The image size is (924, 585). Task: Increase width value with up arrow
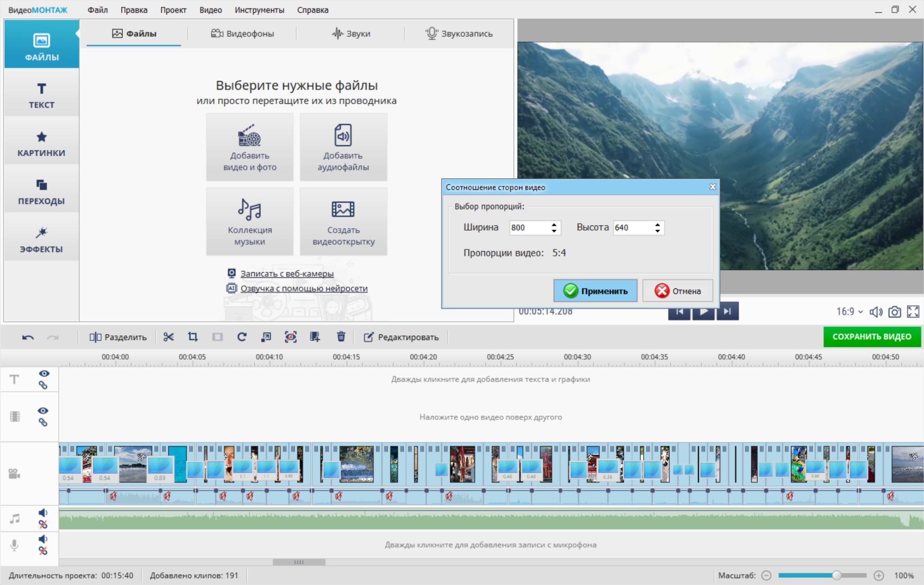(x=554, y=225)
